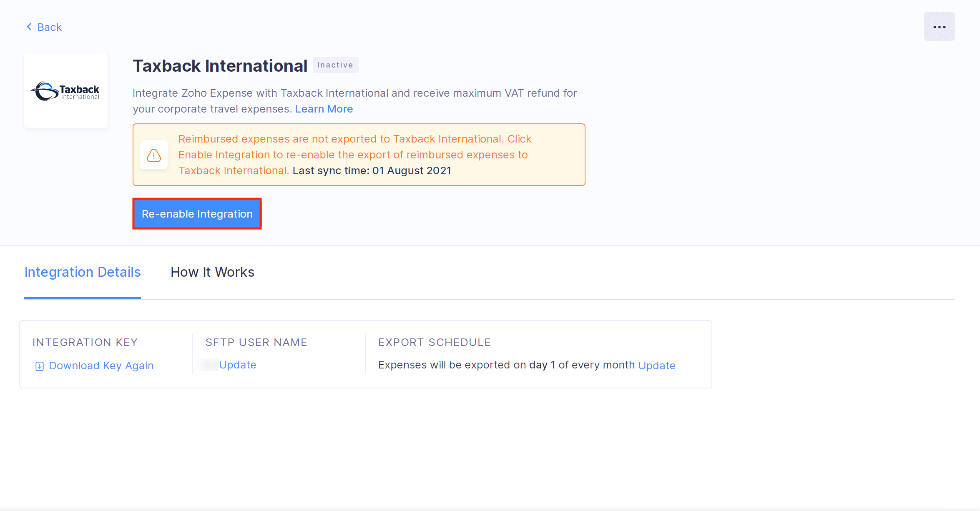Viewport: 980px width, 511px height.
Task: Click the Last sync time text
Action: point(372,170)
